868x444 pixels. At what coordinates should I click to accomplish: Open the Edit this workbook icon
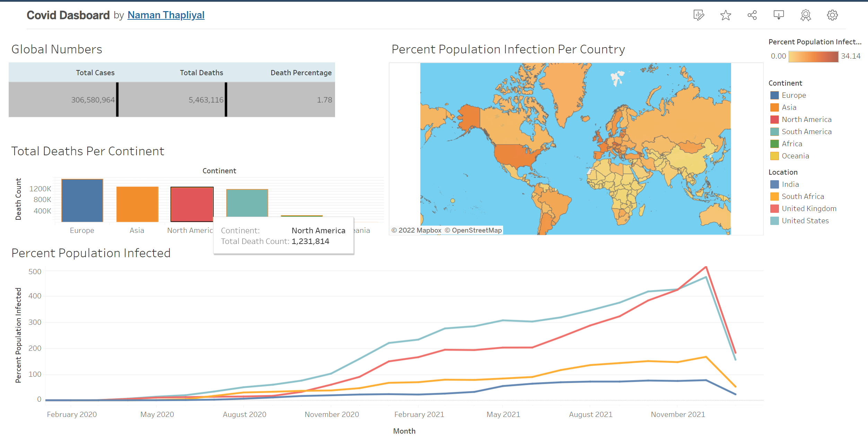point(699,15)
